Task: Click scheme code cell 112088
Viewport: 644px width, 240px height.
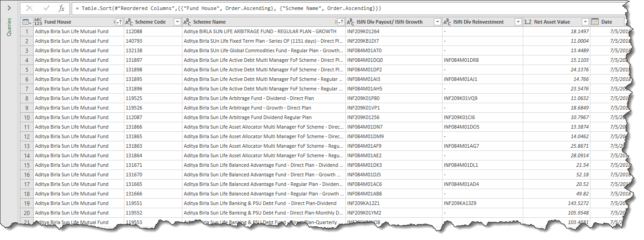Action: pyautogui.click(x=153, y=31)
